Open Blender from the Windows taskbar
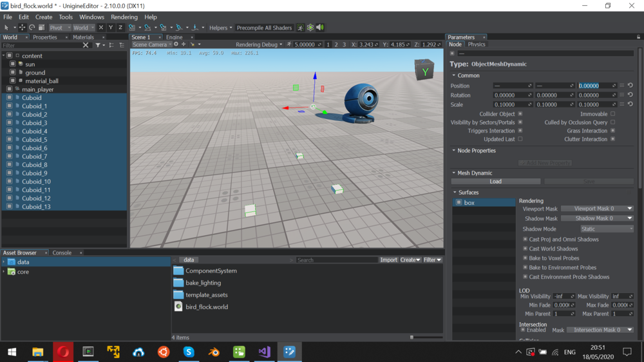The image size is (644, 362). point(214,352)
